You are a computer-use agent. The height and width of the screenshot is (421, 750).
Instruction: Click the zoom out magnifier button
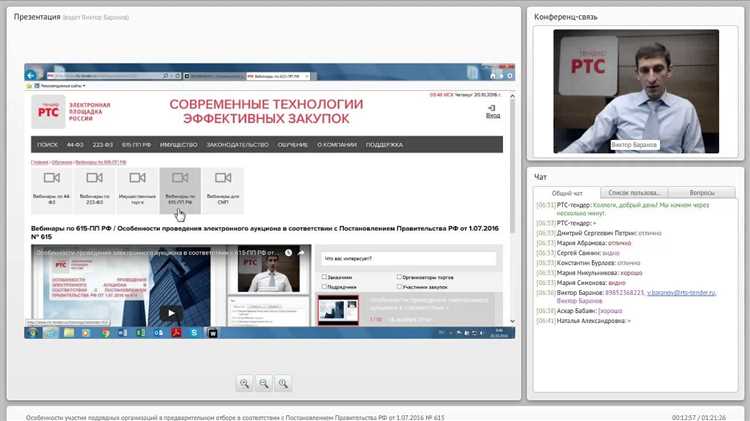click(x=264, y=383)
